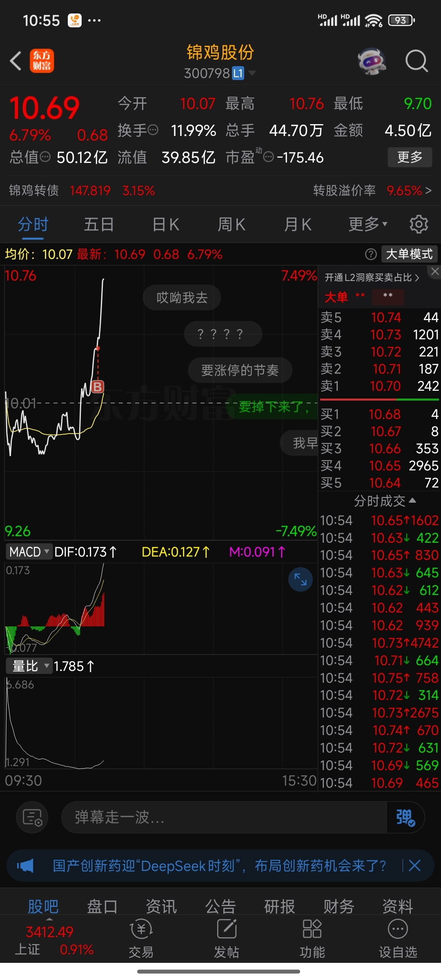Tap the 量比 curve chart
The image size is (441, 980).
click(161, 723)
